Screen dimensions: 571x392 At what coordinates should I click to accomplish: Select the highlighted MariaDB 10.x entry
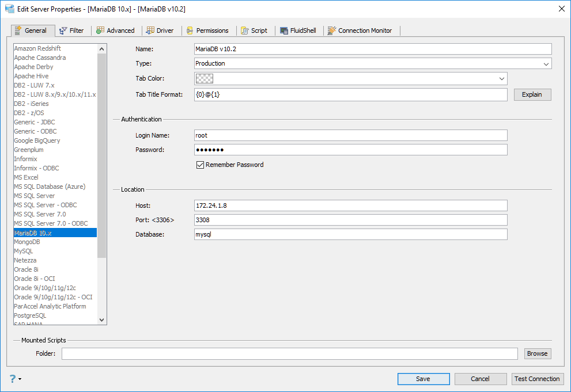coord(55,233)
